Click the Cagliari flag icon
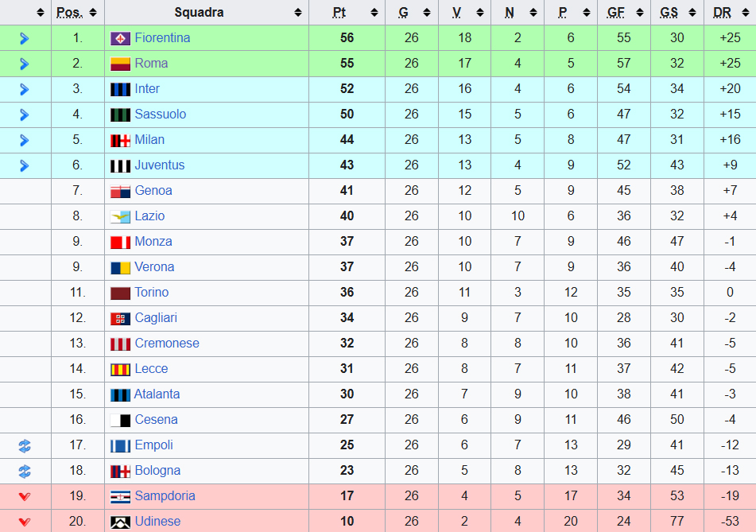Viewport: 756px width, 532px height. click(x=120, y=318)
